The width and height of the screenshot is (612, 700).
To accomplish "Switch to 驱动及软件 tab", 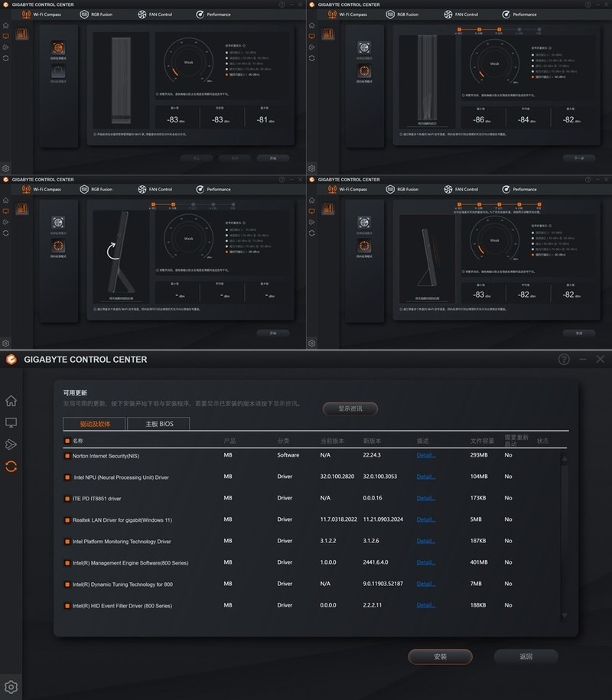I will (x=95, y=424).
